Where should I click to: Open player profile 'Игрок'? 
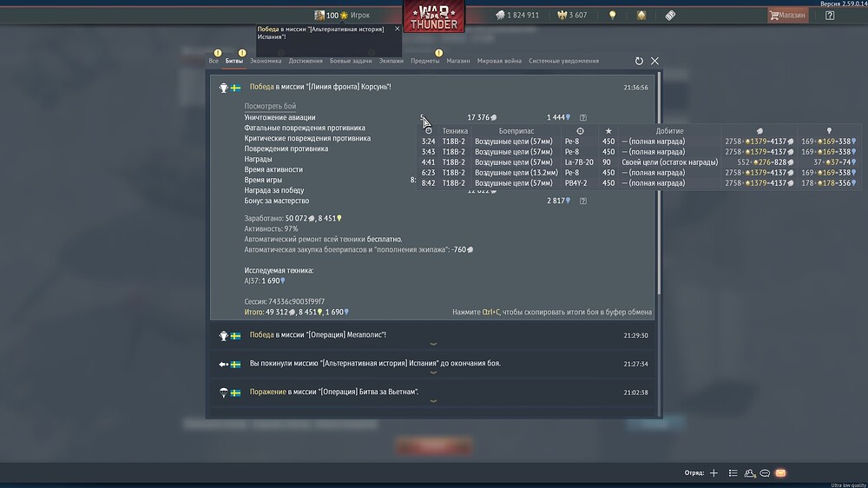pyautogui.click(x=360, y=16)
